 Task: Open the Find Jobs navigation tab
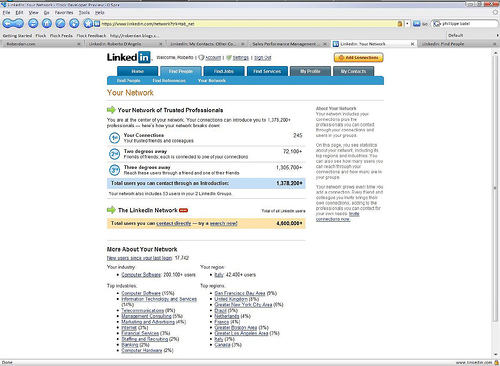point(223,71)
